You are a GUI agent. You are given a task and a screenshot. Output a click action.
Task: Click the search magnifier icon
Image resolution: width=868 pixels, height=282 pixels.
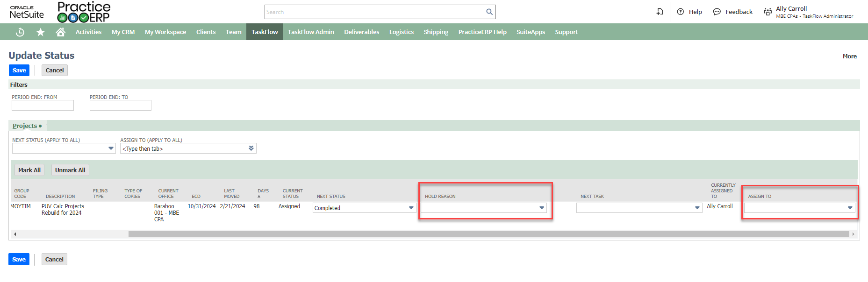[x=489, y=12]
